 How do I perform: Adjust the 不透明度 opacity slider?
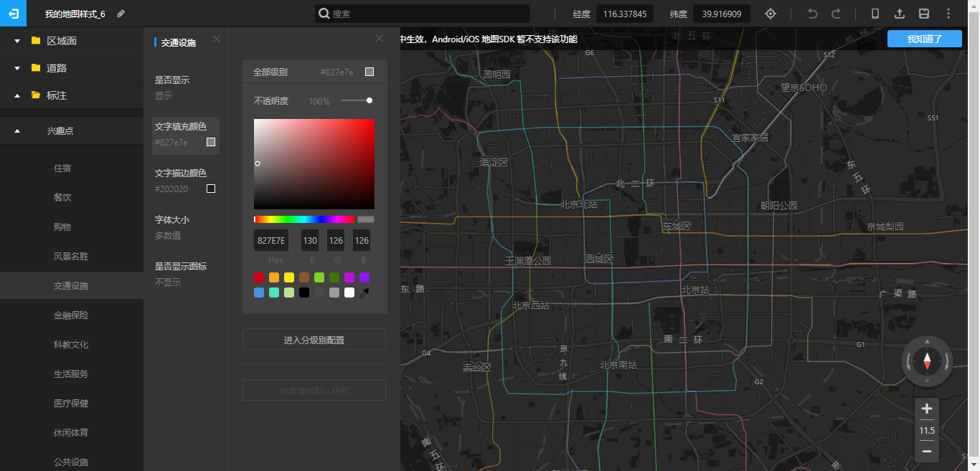click(x=357, y=100)
